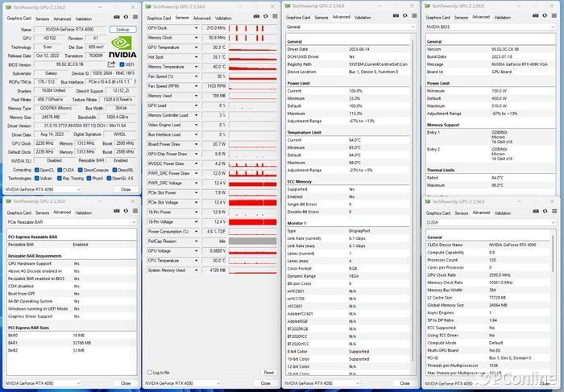Expand the PCIe Resizable BAR dropdown
Image resolution: width=564 pixels, height=392 pixels.
coord(133,223)
